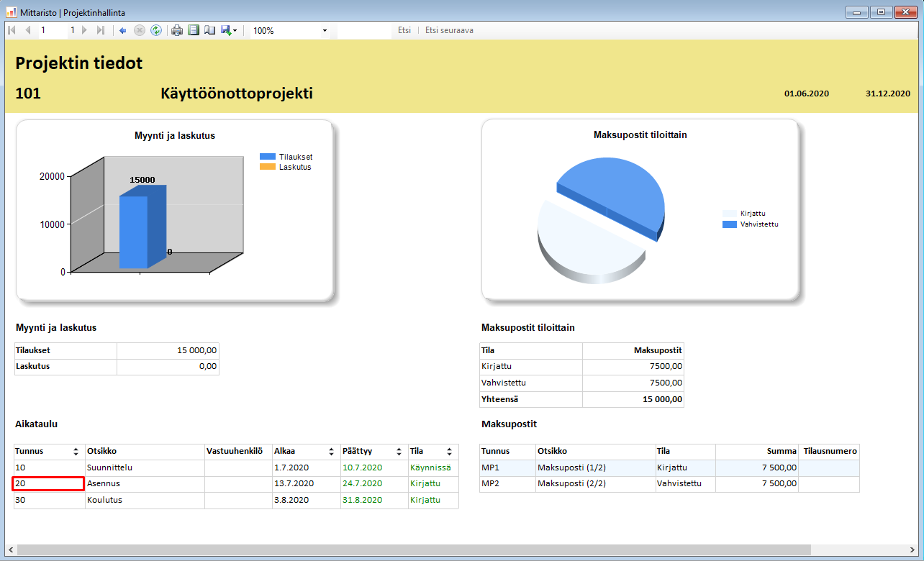
Task: Click start date 3.8.2020
Action: click(291, 500)
